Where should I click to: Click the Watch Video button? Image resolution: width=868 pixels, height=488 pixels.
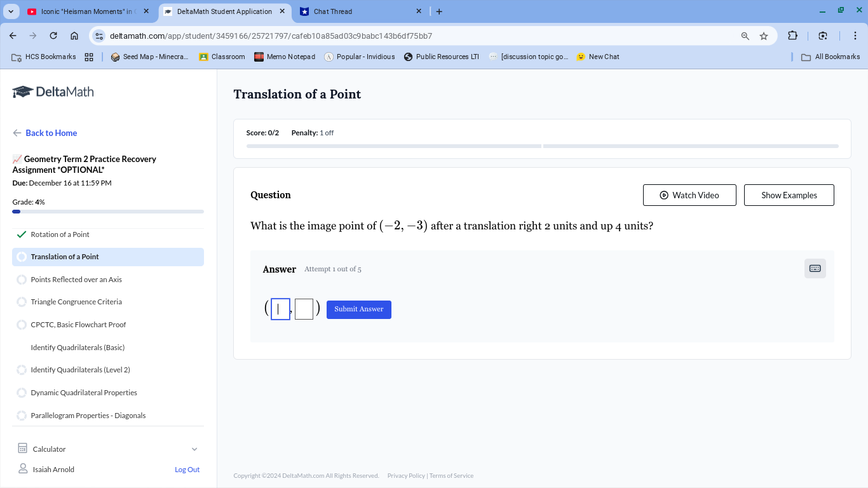(689, 195)
